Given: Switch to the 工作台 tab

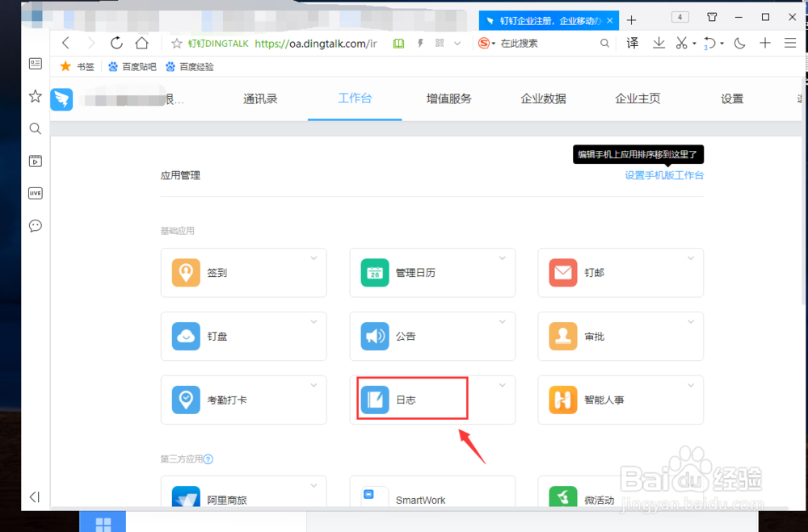Looking at the screenshot, I should pyautogui.click(x=355, y=98).
